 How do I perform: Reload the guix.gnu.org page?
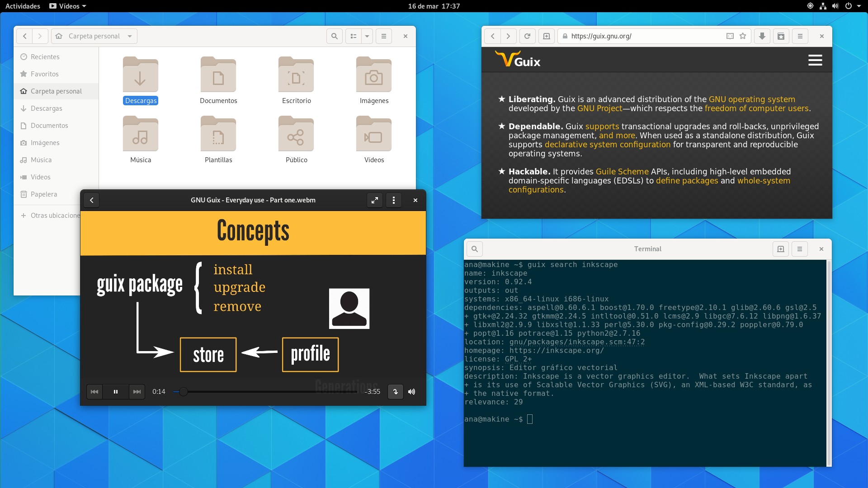[x=527, y=36]
